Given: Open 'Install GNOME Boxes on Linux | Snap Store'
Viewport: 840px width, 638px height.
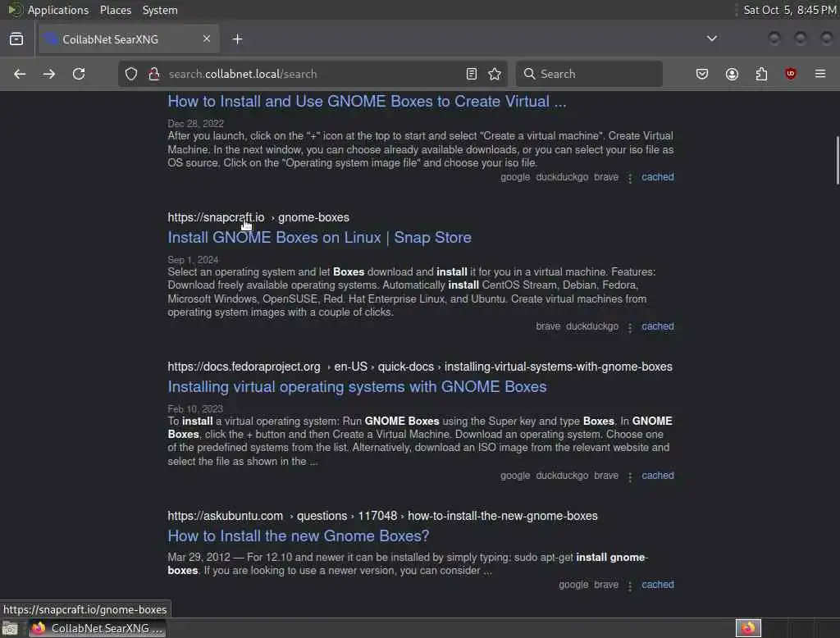Looking at the screenshot, I should (319, 237).
